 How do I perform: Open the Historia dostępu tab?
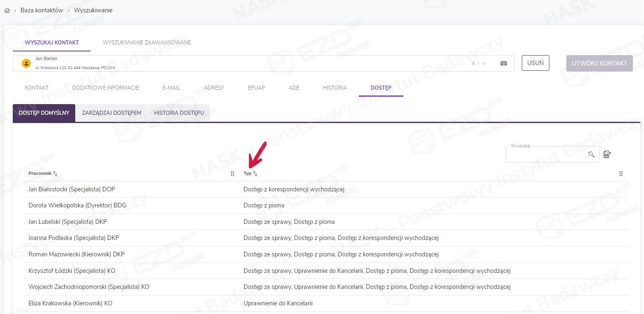click(179, 113)
